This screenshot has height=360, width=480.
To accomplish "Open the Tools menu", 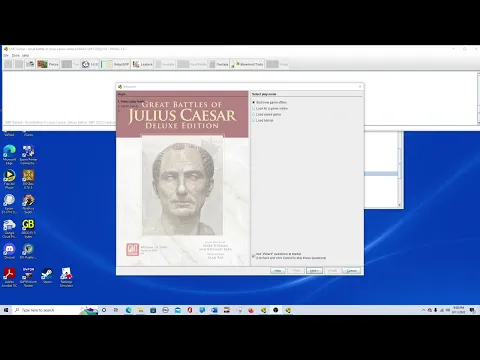I will click(x=16, y=55).
